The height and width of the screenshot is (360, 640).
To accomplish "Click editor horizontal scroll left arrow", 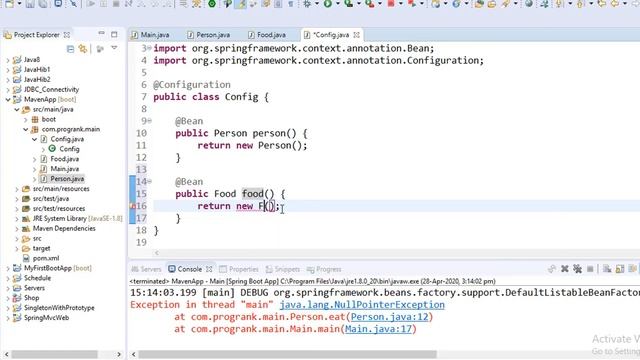I will point(157,253).
